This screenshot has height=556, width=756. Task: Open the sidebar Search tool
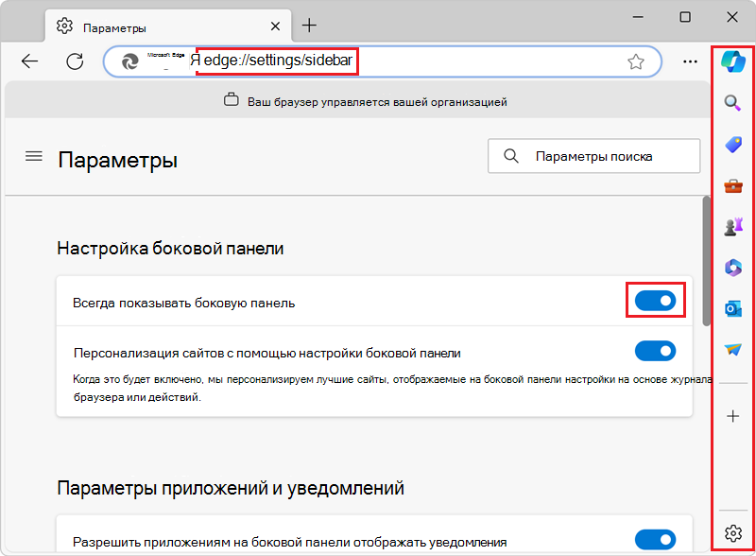pos(732,104)
